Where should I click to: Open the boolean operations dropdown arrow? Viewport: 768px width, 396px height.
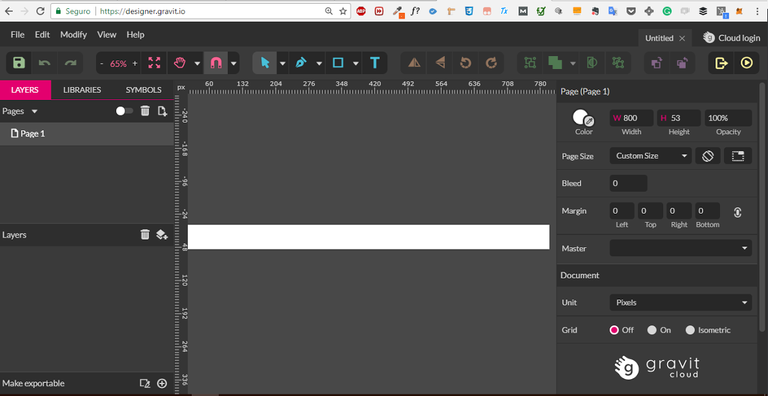[573, 63]
